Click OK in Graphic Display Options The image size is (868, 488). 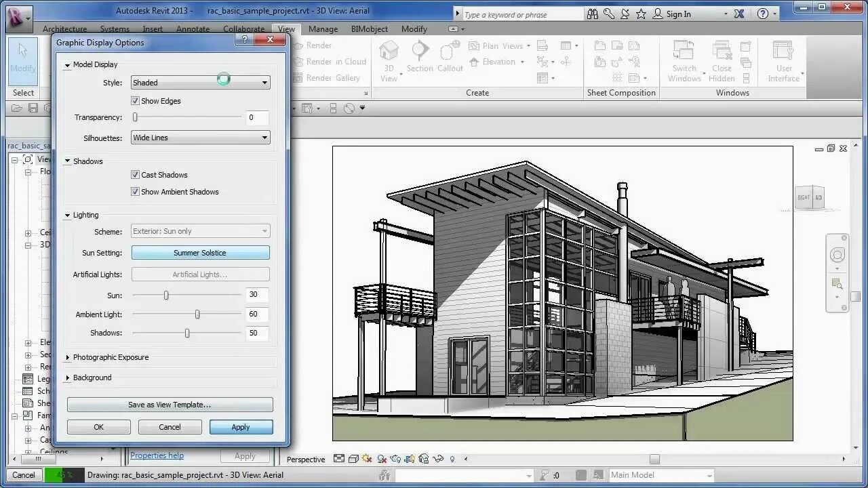pyautogui.click(x=99, y=427)
